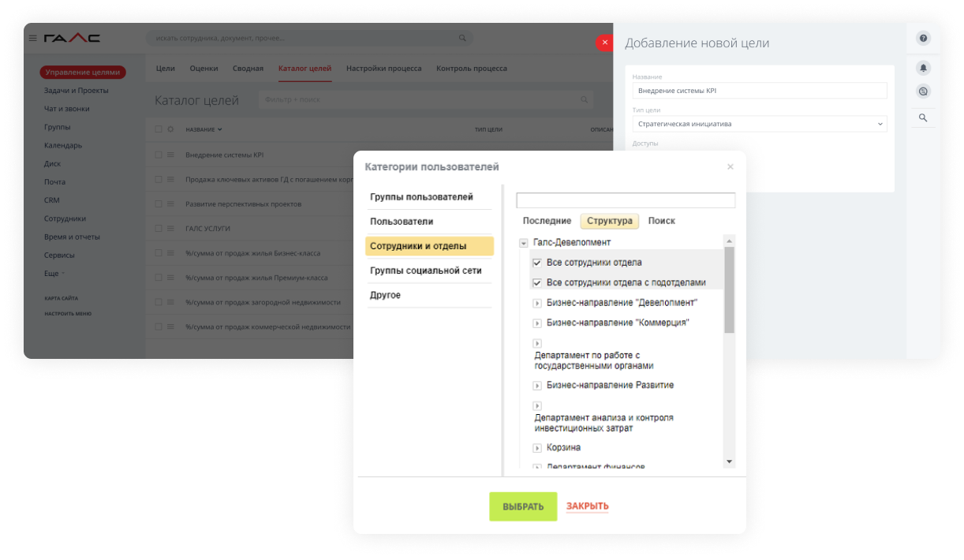Open Контроль процесса tab

point(472,69)
